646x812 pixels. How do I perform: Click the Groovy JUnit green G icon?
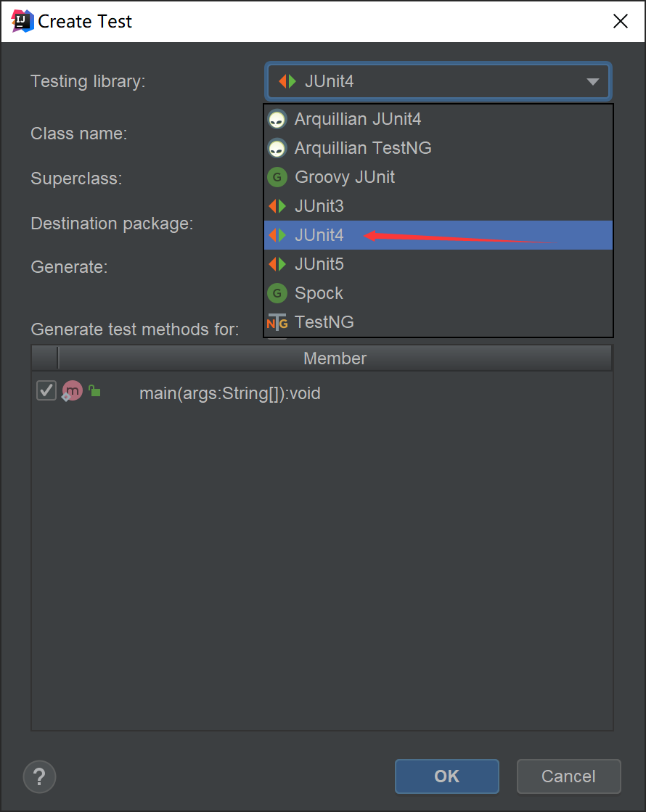pyautogui.click(x=277, y=177)
